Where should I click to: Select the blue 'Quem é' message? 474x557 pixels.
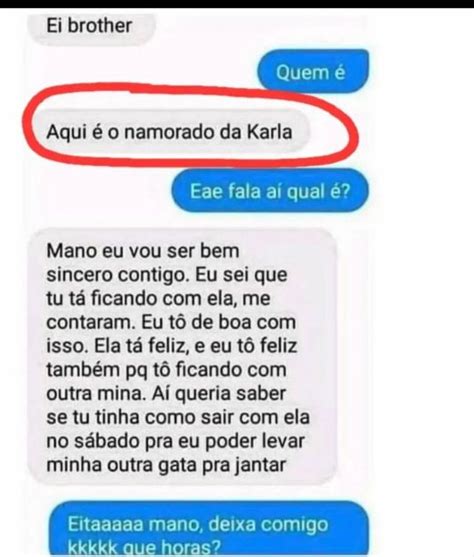click(313, 71)
